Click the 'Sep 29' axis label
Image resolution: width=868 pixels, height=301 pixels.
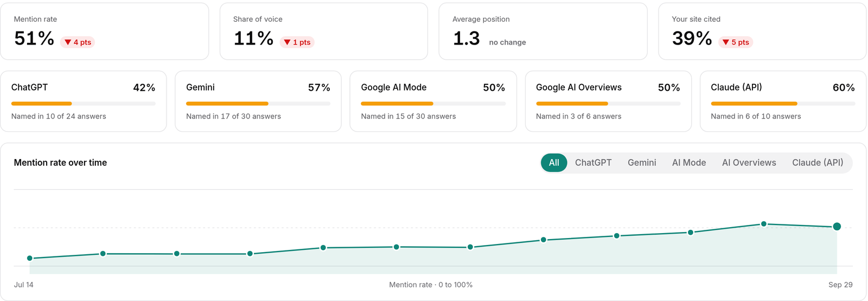(840, 285)
